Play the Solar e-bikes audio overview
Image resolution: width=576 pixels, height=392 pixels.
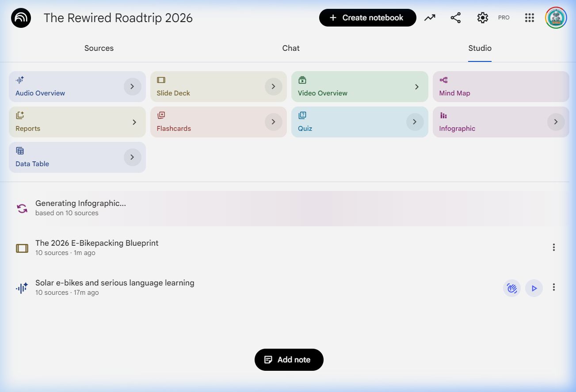[534, 288]
